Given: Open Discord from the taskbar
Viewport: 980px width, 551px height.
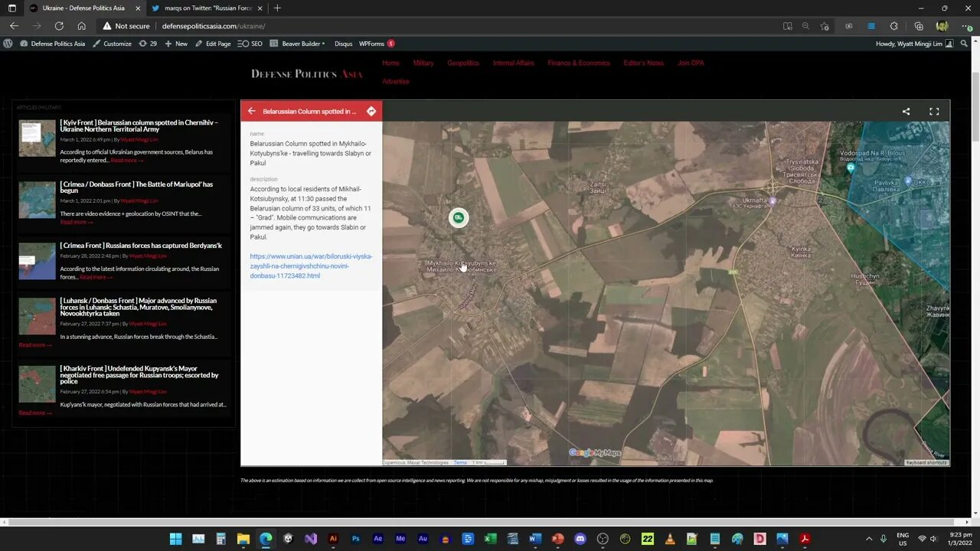Looking at the screenshot, I should [x=580, y=539].
